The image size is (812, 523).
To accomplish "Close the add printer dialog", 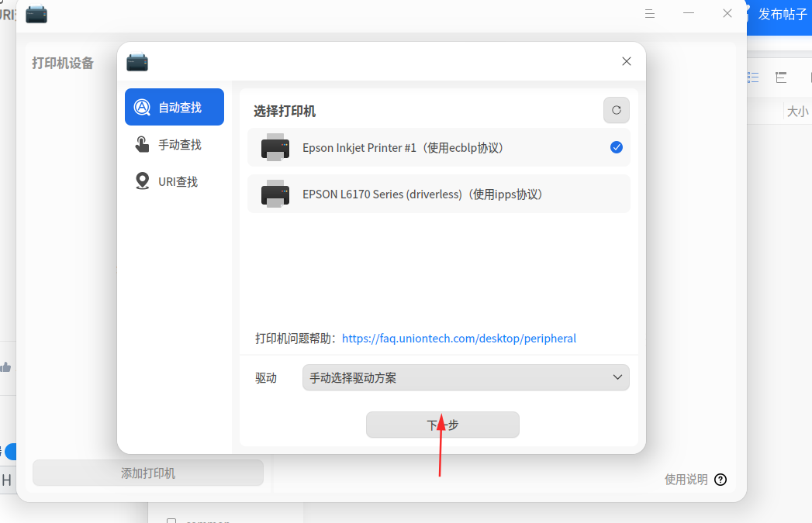I will pos(627,61).
